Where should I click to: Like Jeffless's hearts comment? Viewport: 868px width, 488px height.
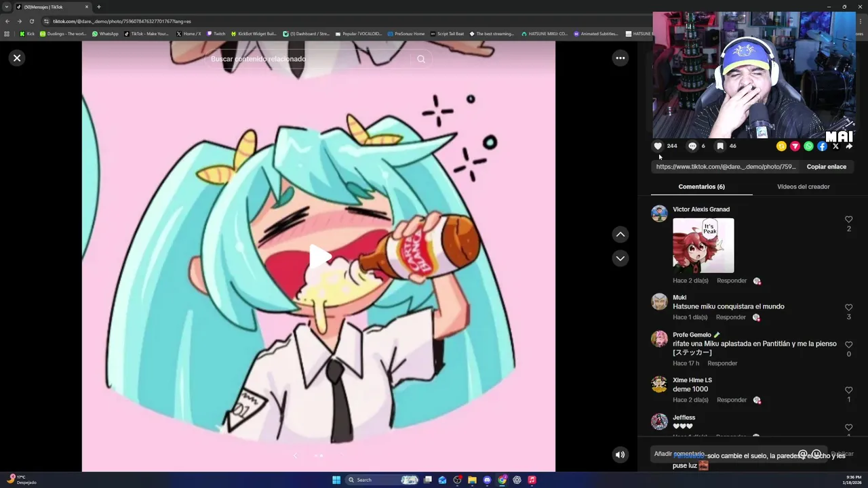click(x=848, y=428)
